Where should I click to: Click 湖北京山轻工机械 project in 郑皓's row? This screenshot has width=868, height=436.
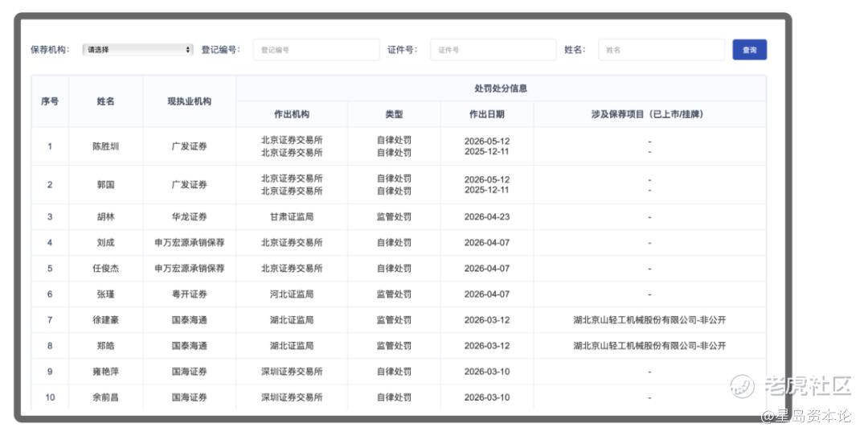(x=650, y=346)
